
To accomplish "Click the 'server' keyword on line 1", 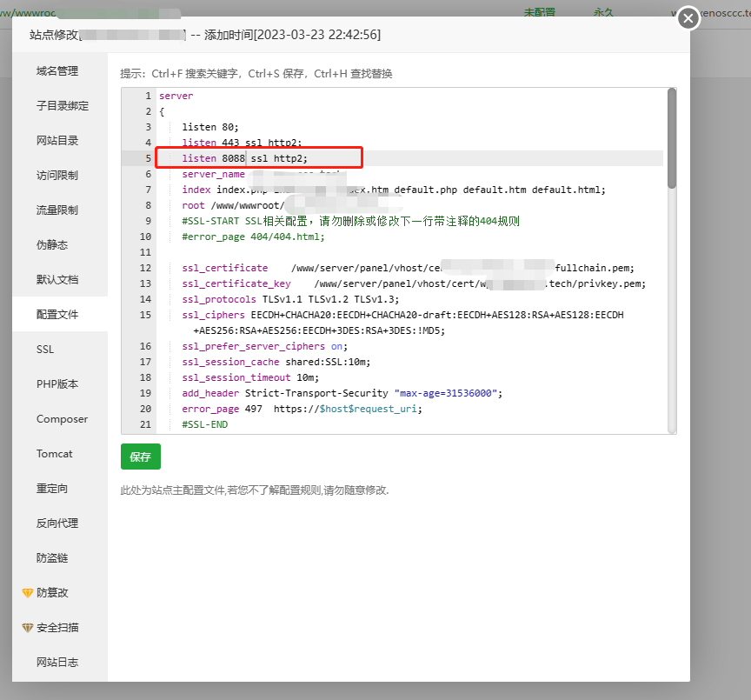I will (x=176, y=96).
